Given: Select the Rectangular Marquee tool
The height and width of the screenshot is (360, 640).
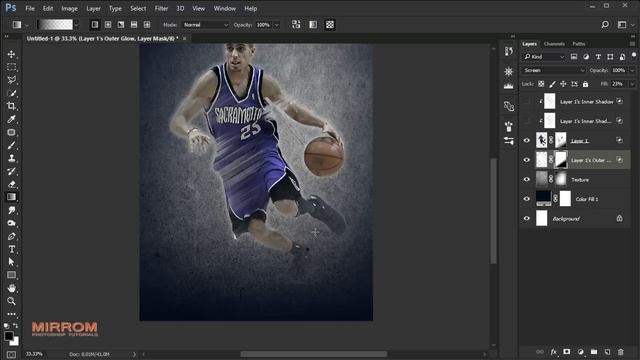Looking at the screenshot, I should (11, 67).
